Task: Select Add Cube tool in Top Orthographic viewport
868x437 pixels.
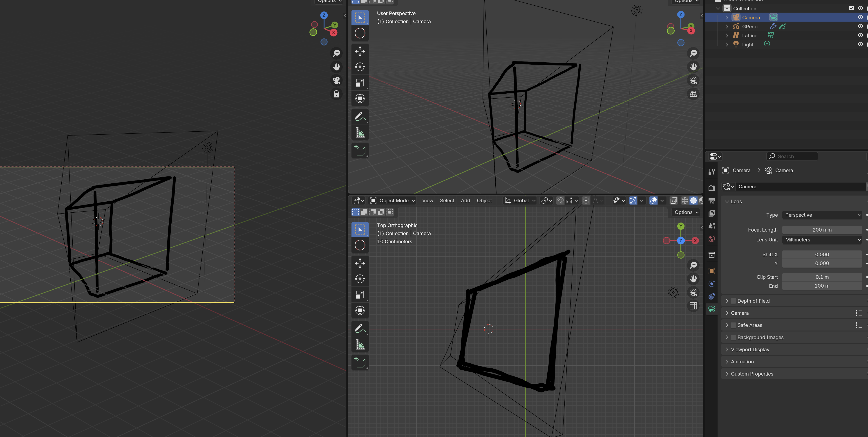Action: tap(360, 363)
